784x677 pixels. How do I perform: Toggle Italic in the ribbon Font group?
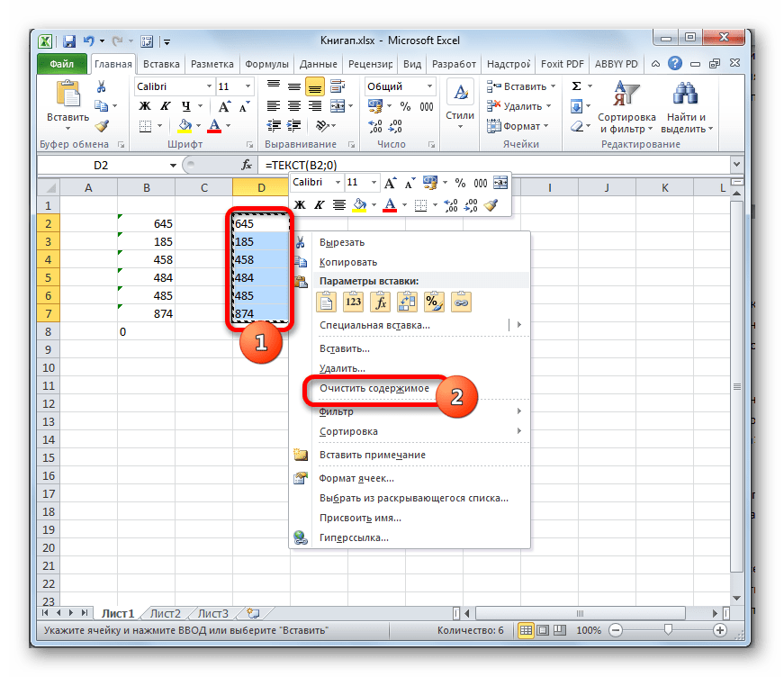pos(165,106)
